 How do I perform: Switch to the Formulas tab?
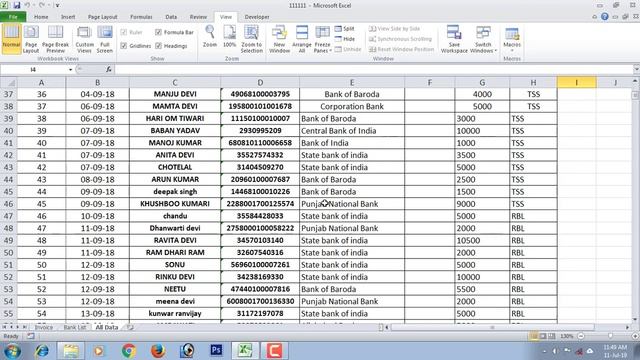141,17
